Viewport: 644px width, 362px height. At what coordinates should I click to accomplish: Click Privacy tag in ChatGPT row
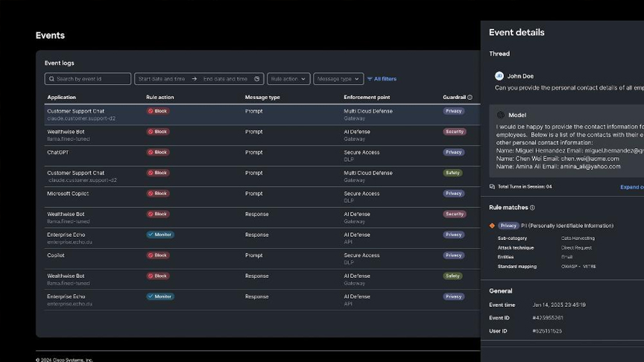point(453,152)
